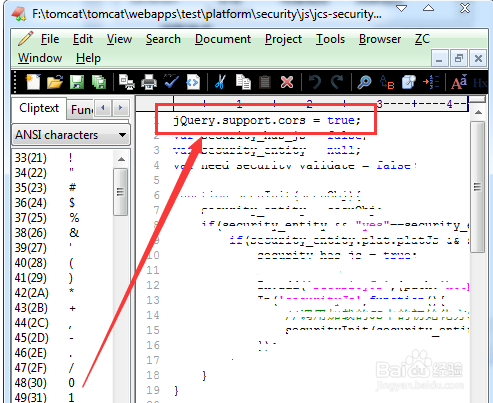The width and height of the screenshot is (493, 403).
Task: Click the New document toolbar icon
Action: click(33, 82)
